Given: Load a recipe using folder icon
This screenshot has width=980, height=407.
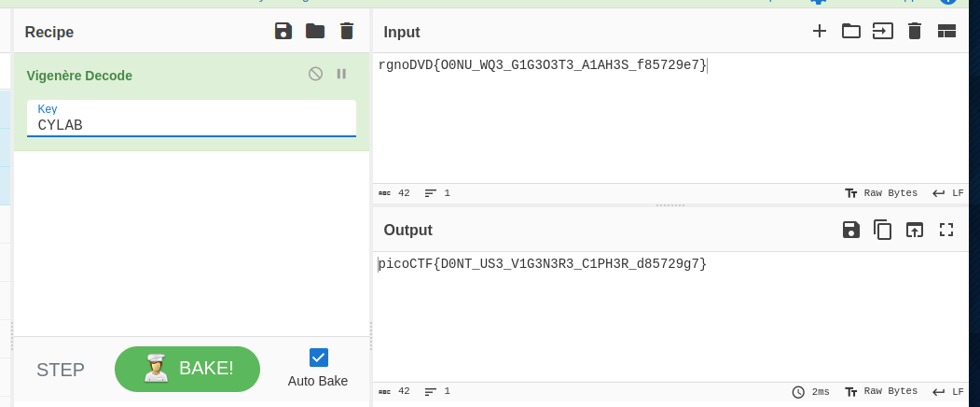Looking at the screenshot, I should 315,32.
